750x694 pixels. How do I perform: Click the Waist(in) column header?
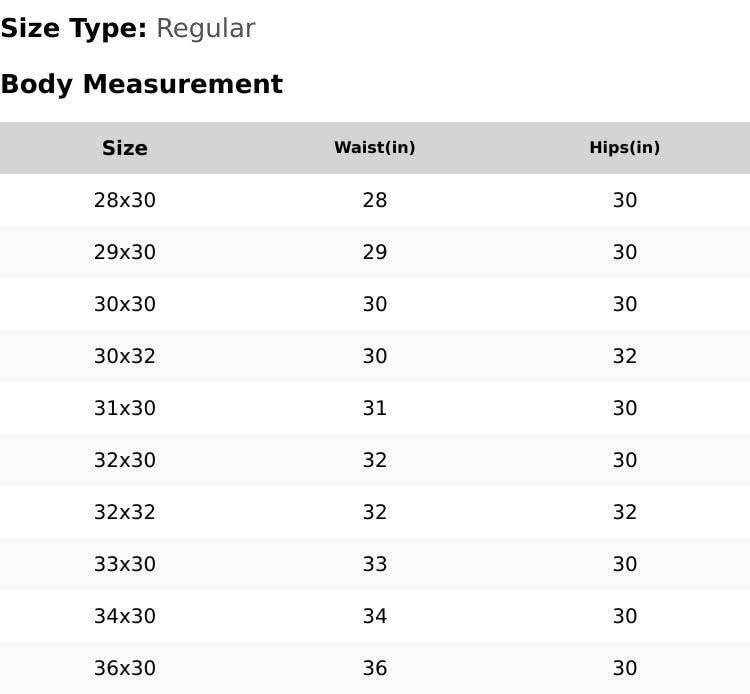375,148
